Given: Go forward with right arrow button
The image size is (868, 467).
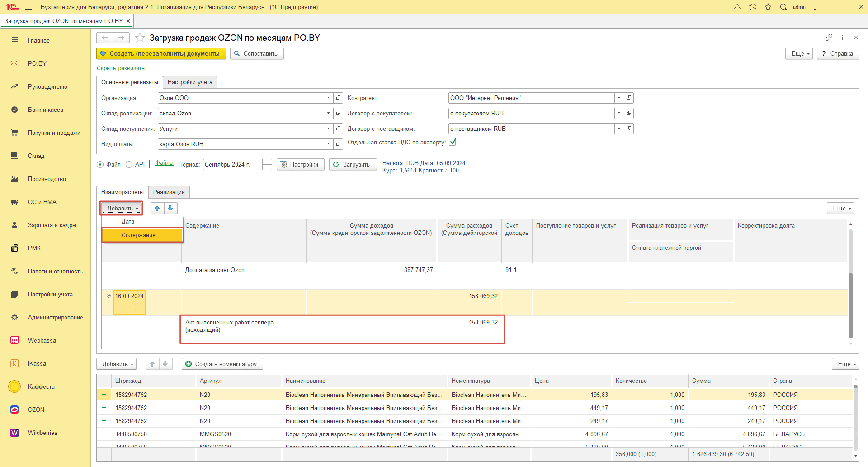Looking at the screenshot, I should click(x=121, y=38).
